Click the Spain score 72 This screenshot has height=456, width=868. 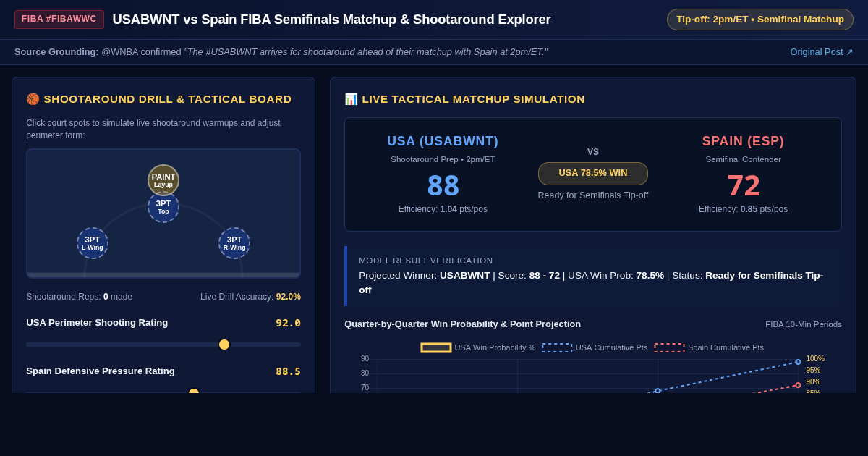pos(744,186)
